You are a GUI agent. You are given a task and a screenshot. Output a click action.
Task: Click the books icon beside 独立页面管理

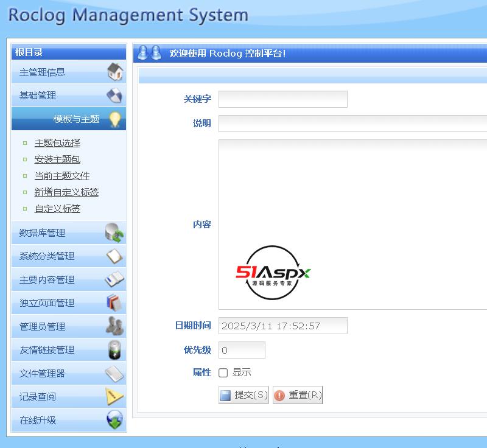tap(114, 303)
